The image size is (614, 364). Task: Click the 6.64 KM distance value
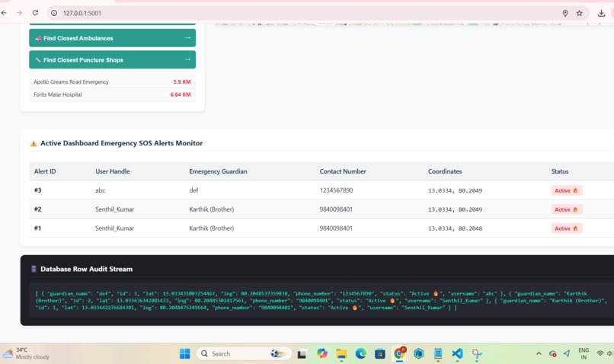(x=181, y=94)
